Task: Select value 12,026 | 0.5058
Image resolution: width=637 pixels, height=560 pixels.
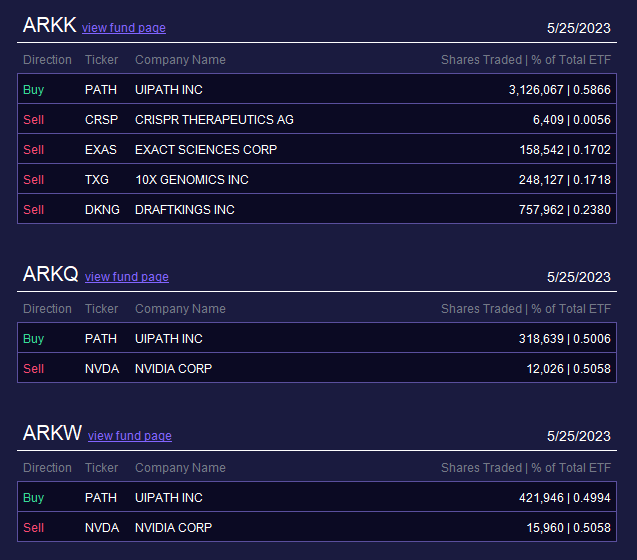Action: click(568, 369)
